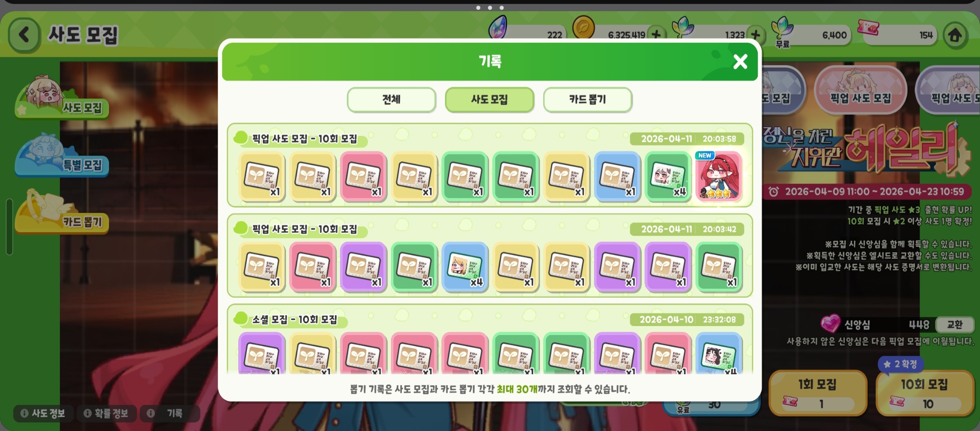
Task: Open 사도 정보 character info
Action: [x=43, y=413]
